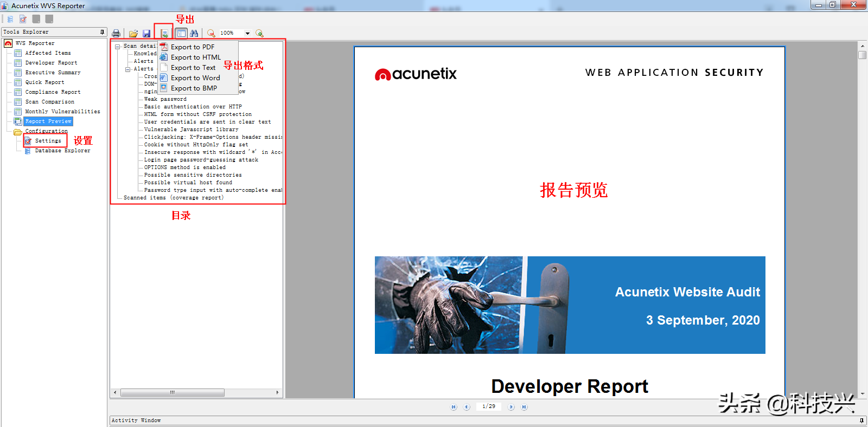The width and height of the screenshot is (868, 427).
Task: Click the Scan Comparison report icon
Action: (18, 102)
